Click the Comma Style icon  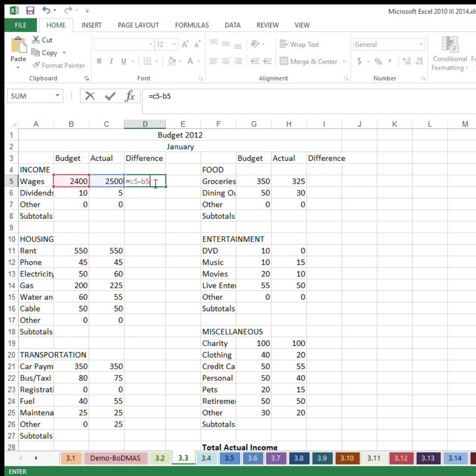click(390, 61)
